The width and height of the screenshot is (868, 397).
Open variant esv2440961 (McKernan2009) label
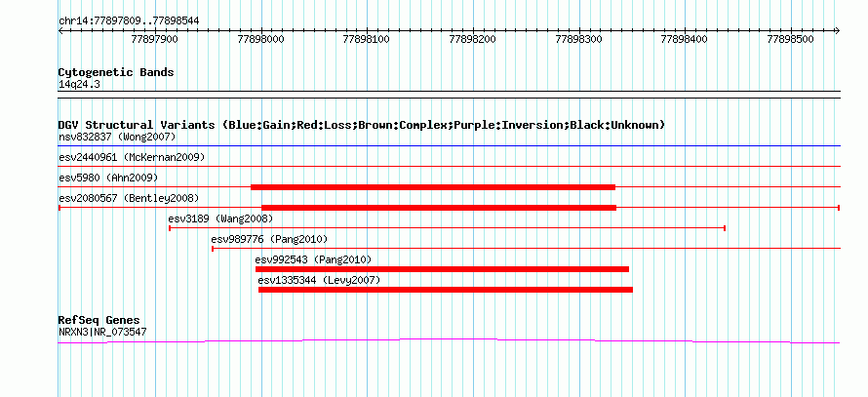[x=132, y=157]
